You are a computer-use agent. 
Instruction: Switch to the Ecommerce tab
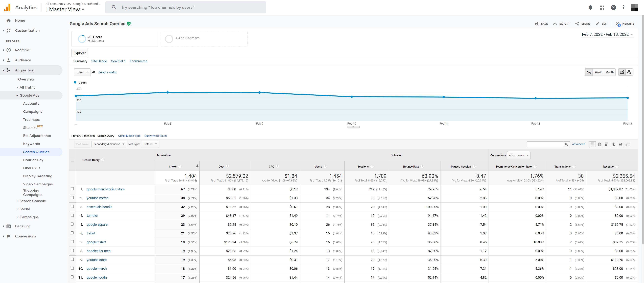tap(138, 61)
